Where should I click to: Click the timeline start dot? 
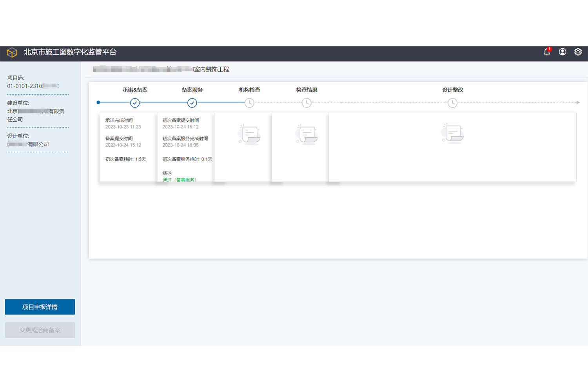[98, 102]
